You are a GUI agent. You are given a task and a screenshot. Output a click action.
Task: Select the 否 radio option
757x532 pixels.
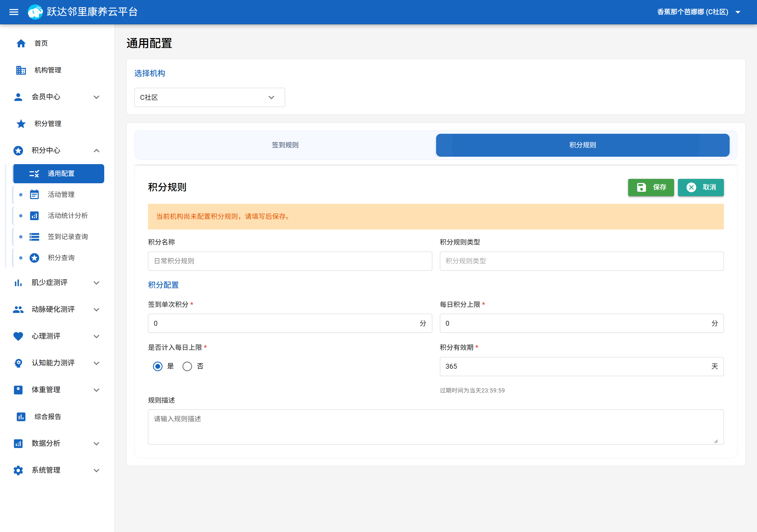point(187,366)
